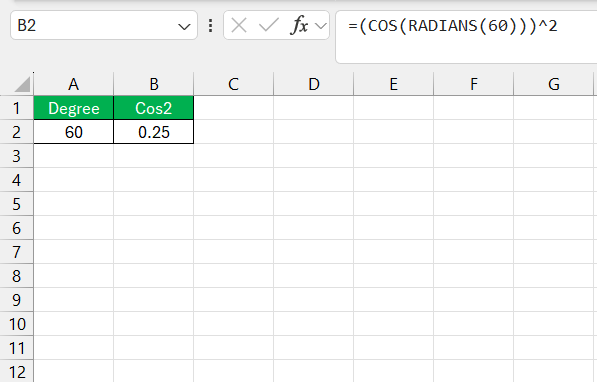Select row 4 header
597x382 pixels.
click(x=16, y=180)
